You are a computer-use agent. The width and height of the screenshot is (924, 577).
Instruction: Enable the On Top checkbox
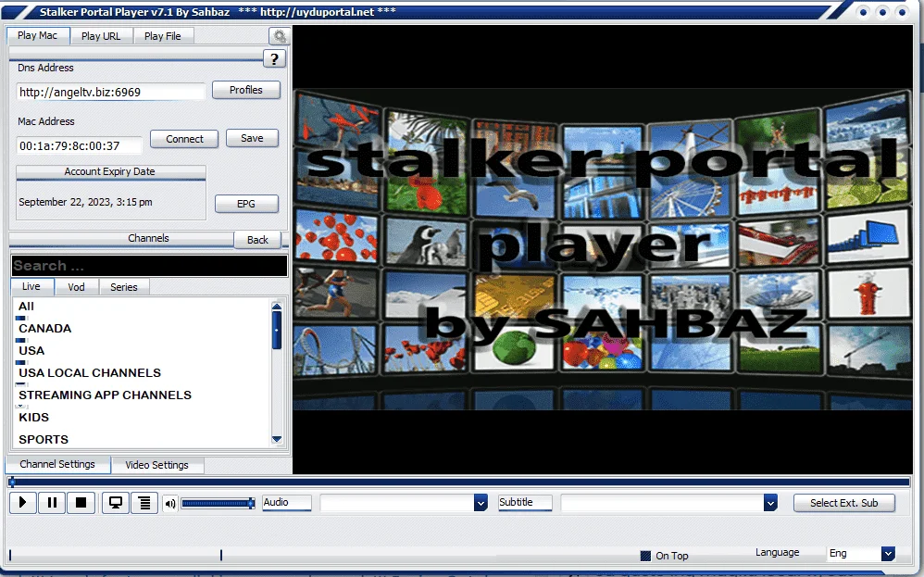645,556
